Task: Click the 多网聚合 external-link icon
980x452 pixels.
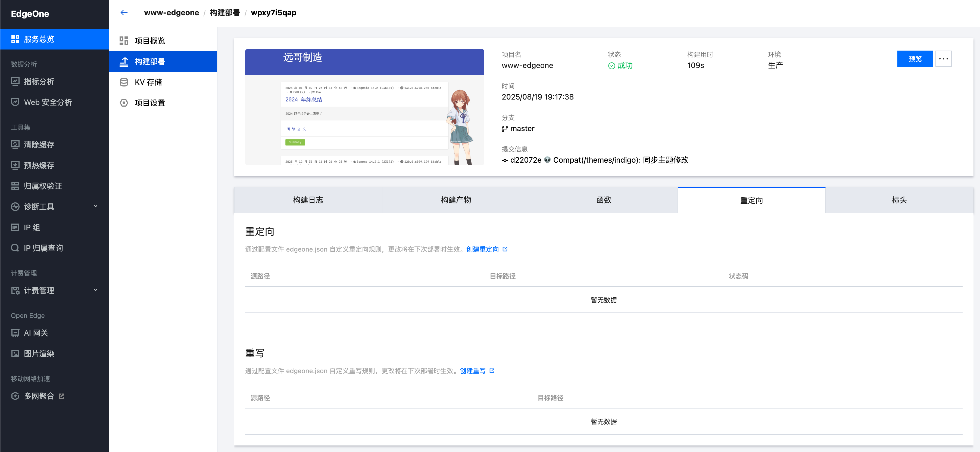Action: (62, 396)
